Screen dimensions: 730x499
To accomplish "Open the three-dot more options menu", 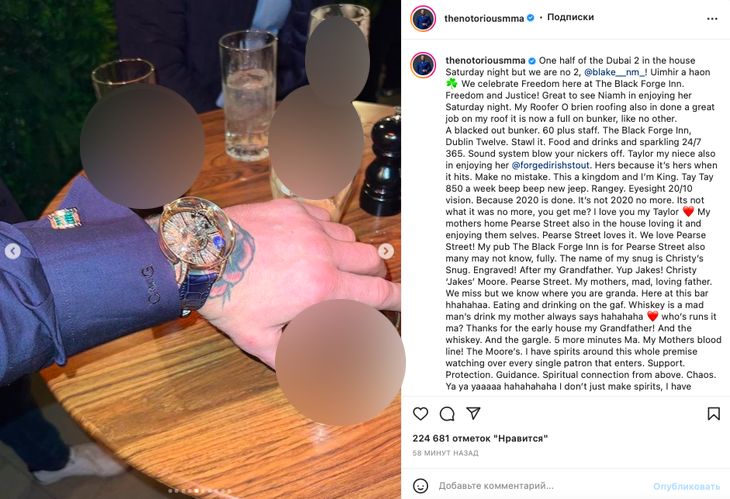I will tap(712, 19).
